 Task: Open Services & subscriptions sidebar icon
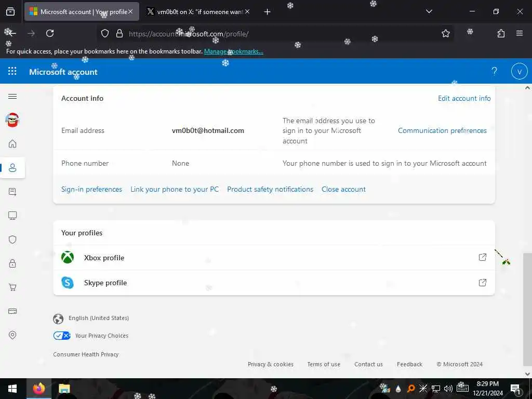(12, 192)
